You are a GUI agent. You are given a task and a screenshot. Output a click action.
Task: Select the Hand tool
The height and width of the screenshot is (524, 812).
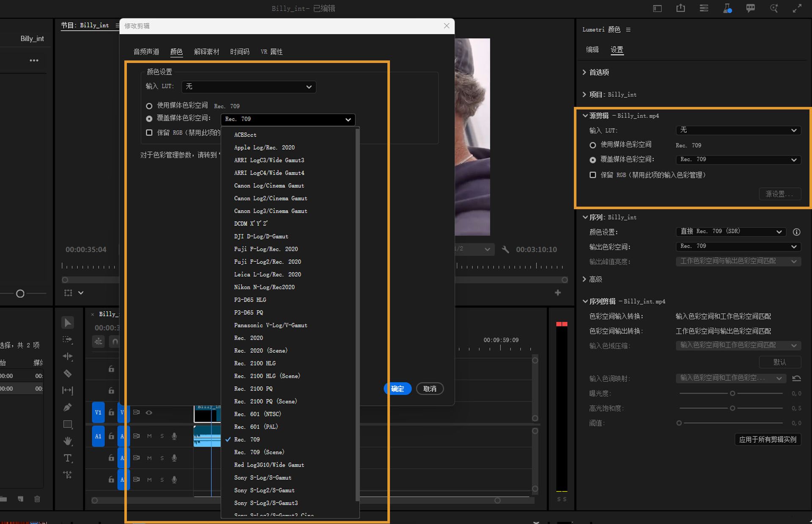tap(68, 441)
